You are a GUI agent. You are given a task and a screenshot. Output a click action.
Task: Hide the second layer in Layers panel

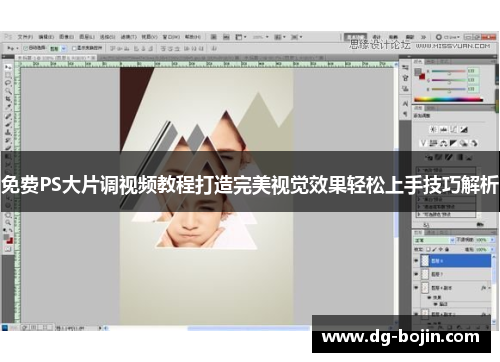416,274
